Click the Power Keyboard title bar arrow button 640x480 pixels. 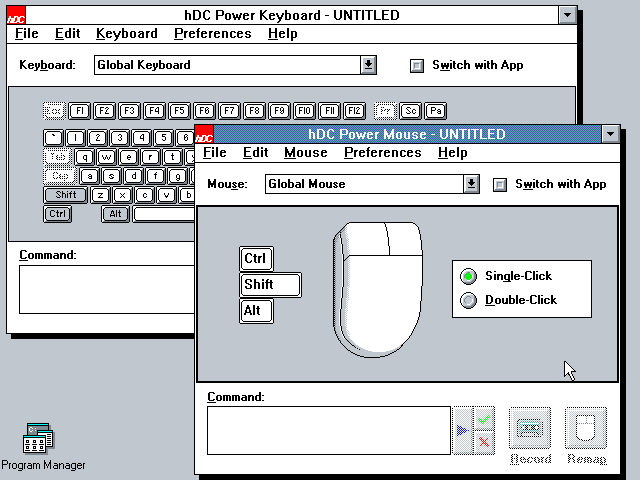(x=567, y=15)
